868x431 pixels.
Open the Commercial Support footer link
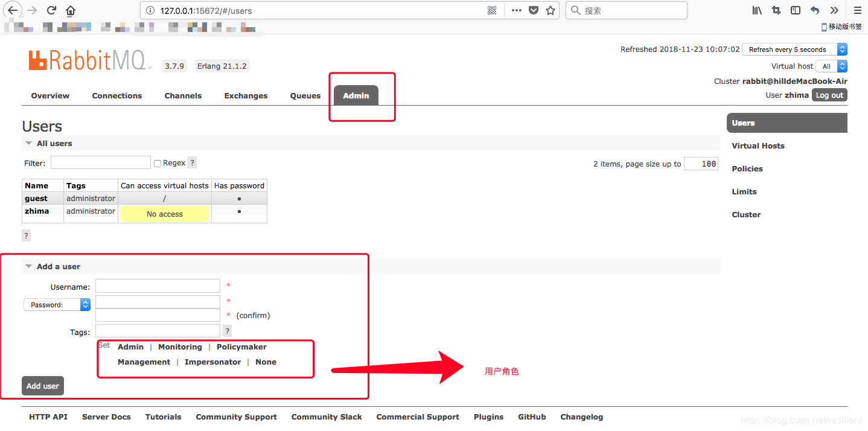pos(418,417)
